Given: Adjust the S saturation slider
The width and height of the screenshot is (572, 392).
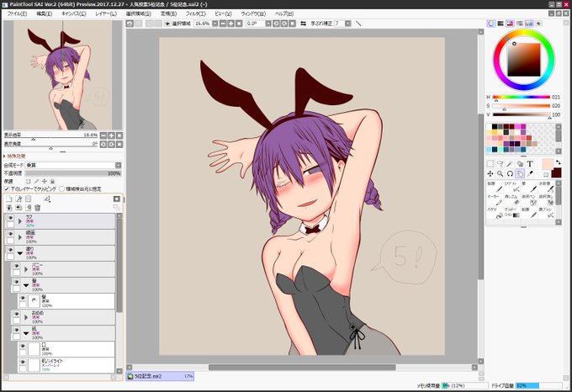Looking at the screenshot, I should tap(522, 106).
